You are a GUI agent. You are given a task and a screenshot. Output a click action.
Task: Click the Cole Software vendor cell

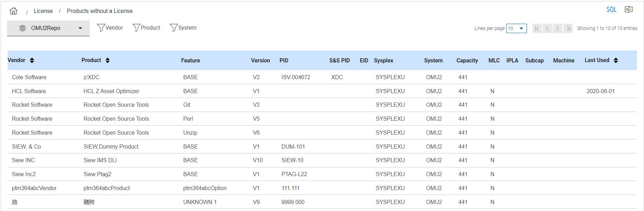click(29, 77)
